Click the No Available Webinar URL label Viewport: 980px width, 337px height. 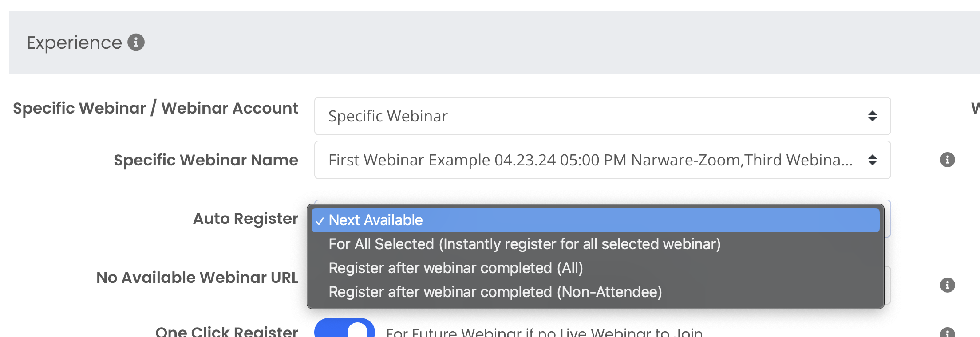pyautogui.click(x=198, y=278)
